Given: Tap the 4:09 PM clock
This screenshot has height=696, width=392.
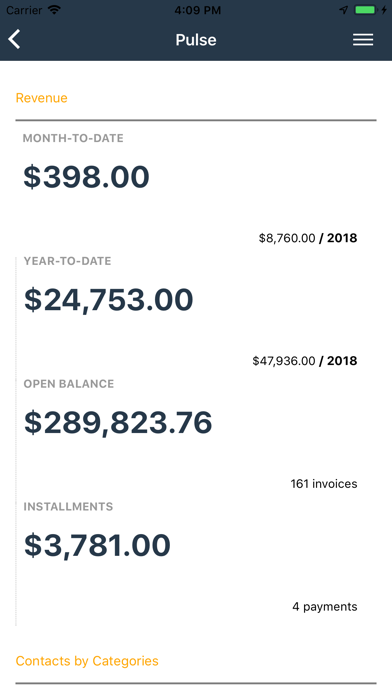Looking at the screenshot, I should click(197, 10).
